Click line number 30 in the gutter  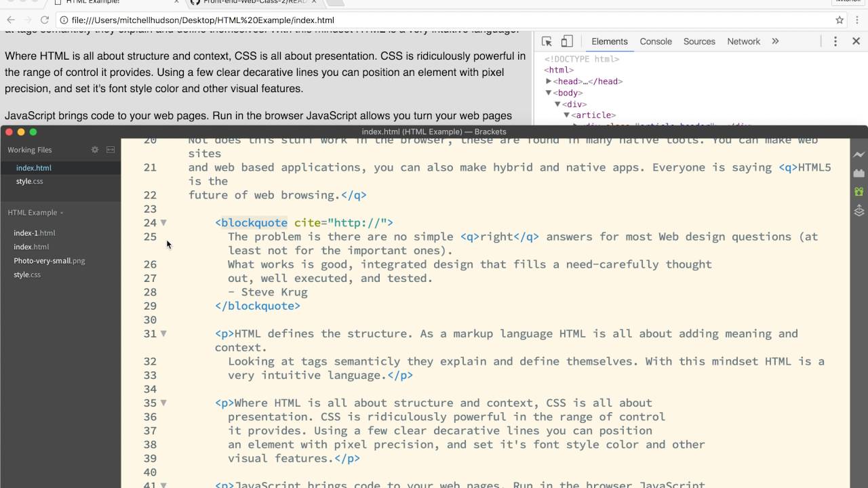click(x=150, y=320)
